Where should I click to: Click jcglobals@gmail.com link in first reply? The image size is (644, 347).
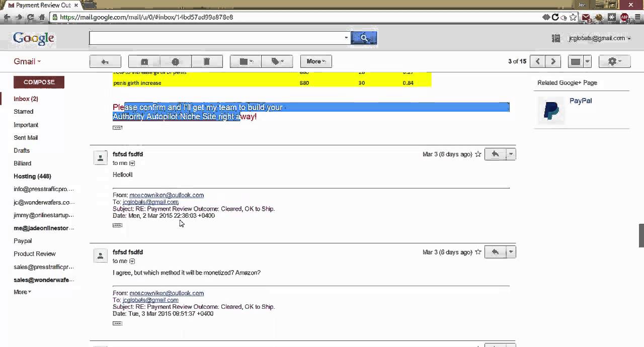coord(150,202)
